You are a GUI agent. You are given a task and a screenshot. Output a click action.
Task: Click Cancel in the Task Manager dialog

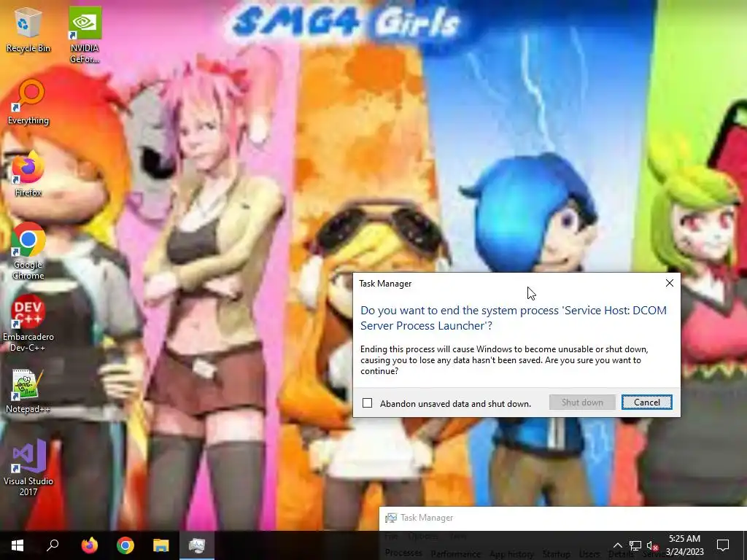[647, 402]
